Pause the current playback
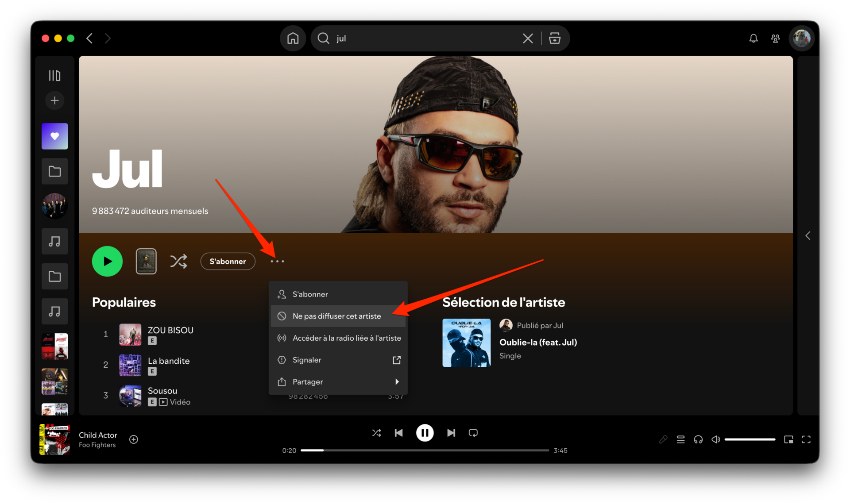Image resolution: width=850 pixels, height=504 pixels. pyautogui.click(x=425, y=433)
